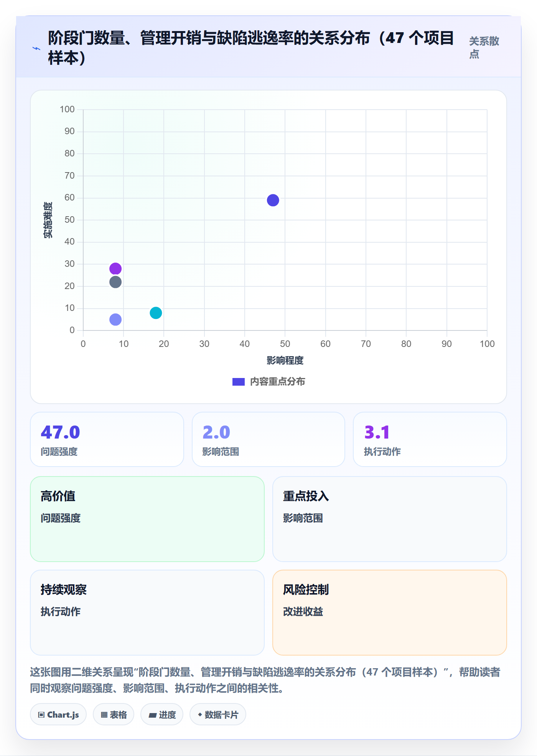Open the green 高价值 quadrant card

pos(147,519)
